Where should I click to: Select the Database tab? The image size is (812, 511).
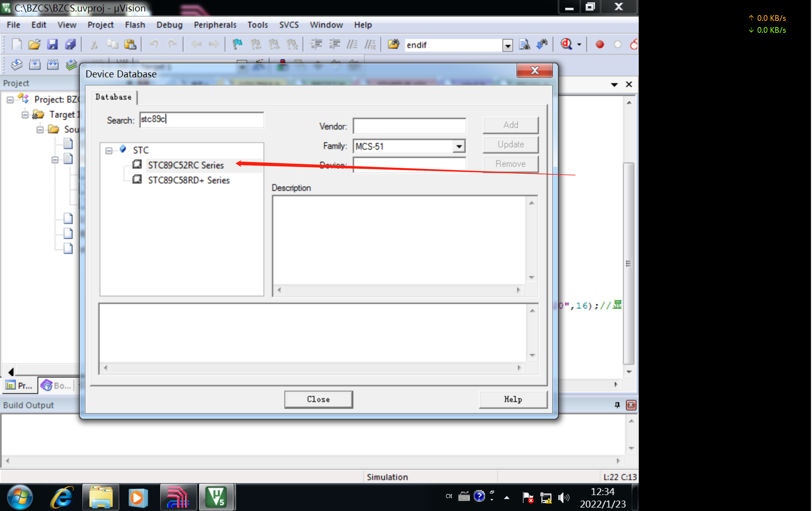tap(113, 97)
